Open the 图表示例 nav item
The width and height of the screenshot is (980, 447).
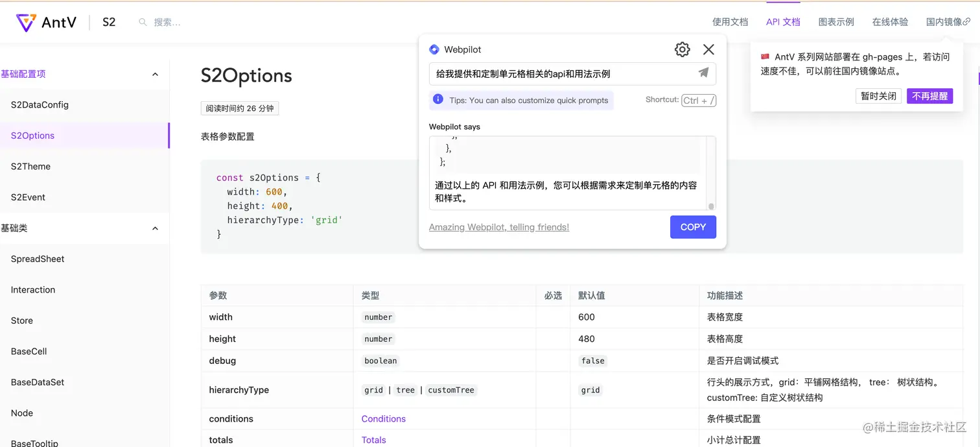(x=836, y=21)
